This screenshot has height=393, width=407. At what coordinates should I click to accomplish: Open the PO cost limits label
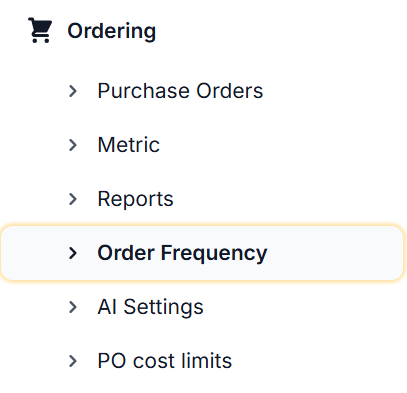click(x=165, y=361)
